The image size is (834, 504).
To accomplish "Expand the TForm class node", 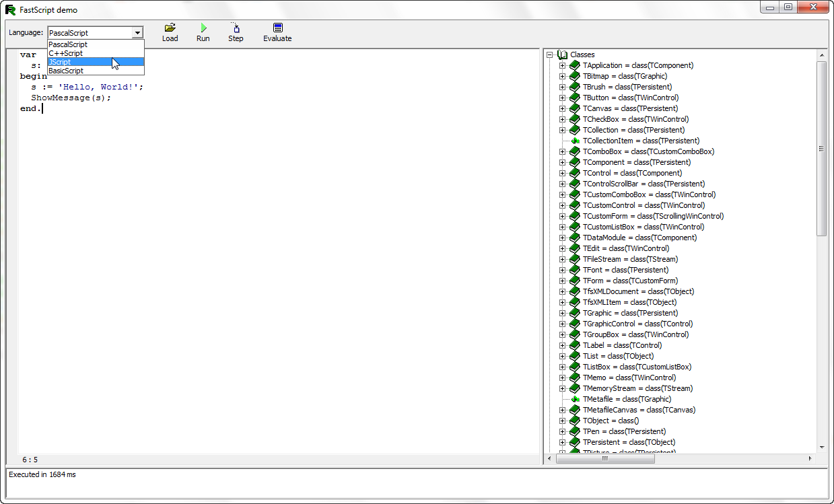I will (562, 281).
